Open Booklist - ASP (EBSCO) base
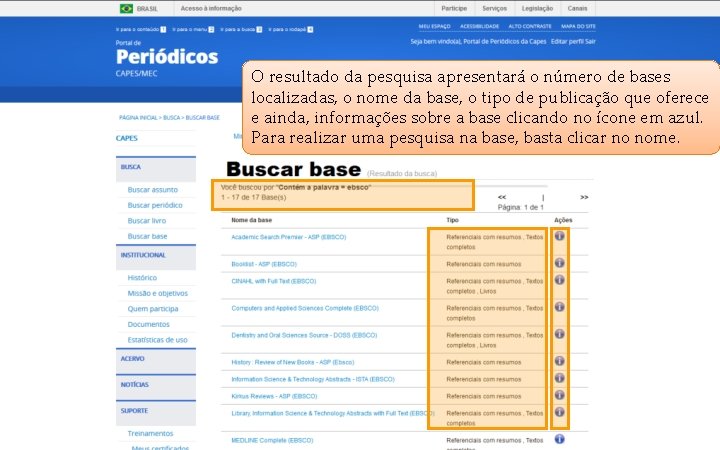This screenshot has width=720, height=450. [264, 264]
